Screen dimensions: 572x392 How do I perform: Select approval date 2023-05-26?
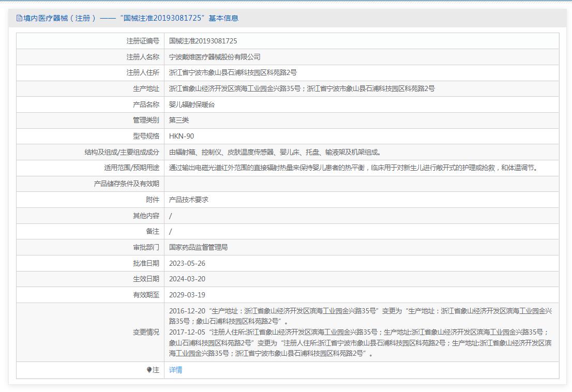coord(187,263)
